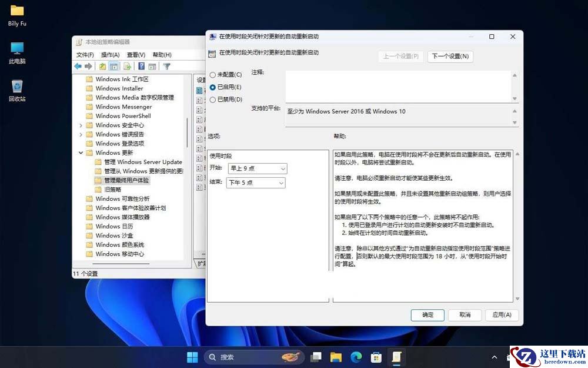The height and width of the screenshot is (368, 588).
Task: Open Help via the blue question-mark icon
Action: (141, 66)
